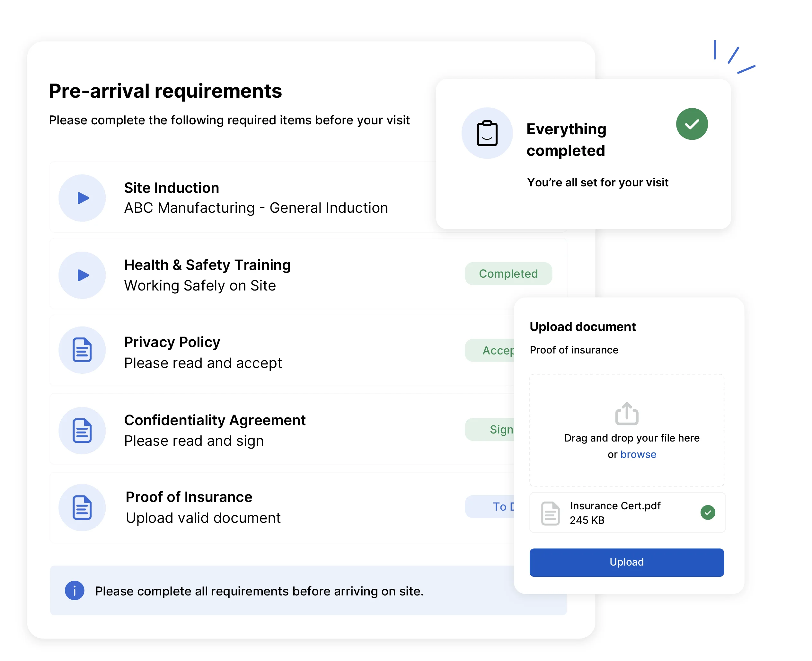This screenshot has width=812, height=661.
Task: Click the 'Pre-arrival requirements' heading
Action: [x=165, y=91]
